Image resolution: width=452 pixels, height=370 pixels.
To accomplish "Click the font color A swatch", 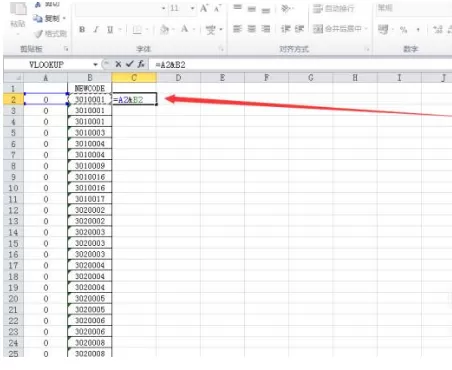I will tap(184, 30).
